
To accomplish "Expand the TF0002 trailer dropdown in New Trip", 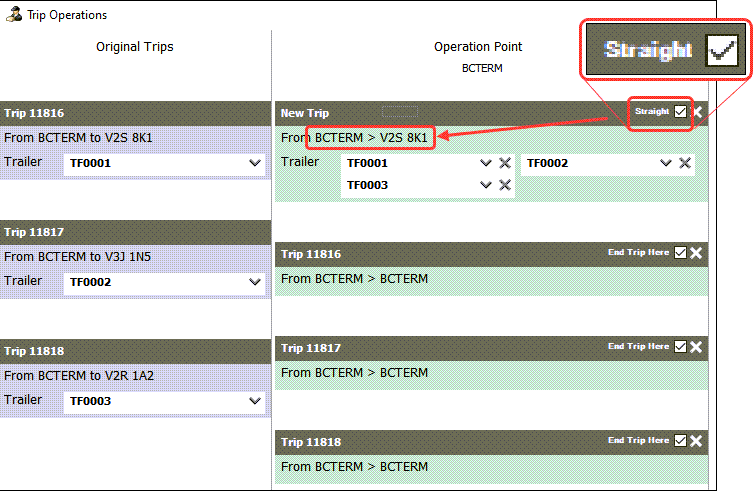I will tap(666, 163).
